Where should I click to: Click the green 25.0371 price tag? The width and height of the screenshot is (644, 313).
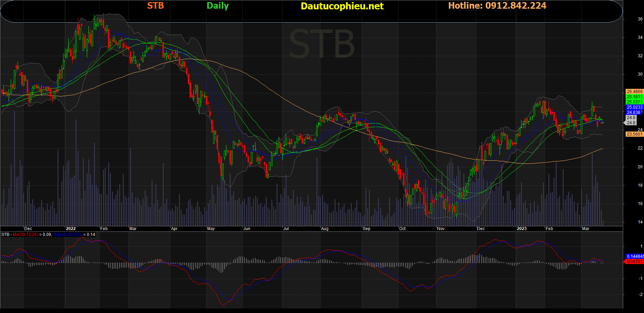coord(634,102)
